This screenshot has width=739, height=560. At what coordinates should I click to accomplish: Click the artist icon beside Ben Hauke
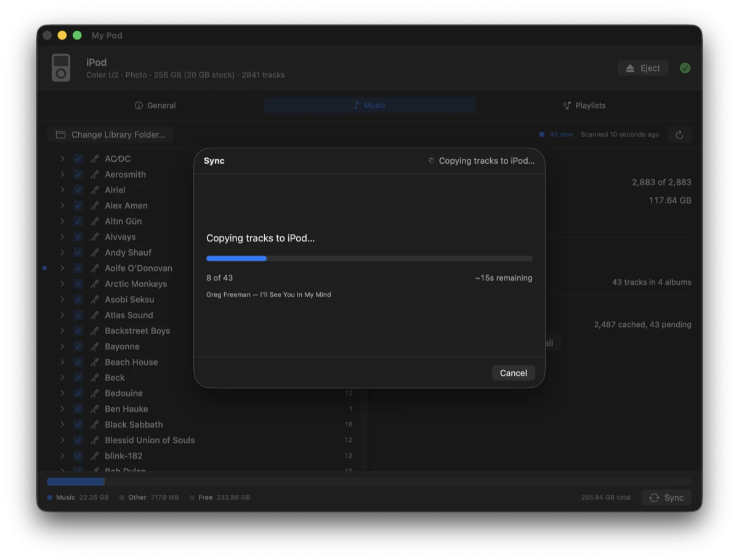pos(94,409)
